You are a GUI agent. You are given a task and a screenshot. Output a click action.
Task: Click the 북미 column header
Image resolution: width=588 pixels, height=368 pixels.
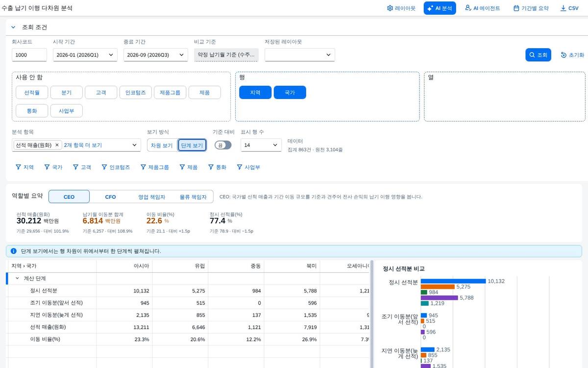292,266
